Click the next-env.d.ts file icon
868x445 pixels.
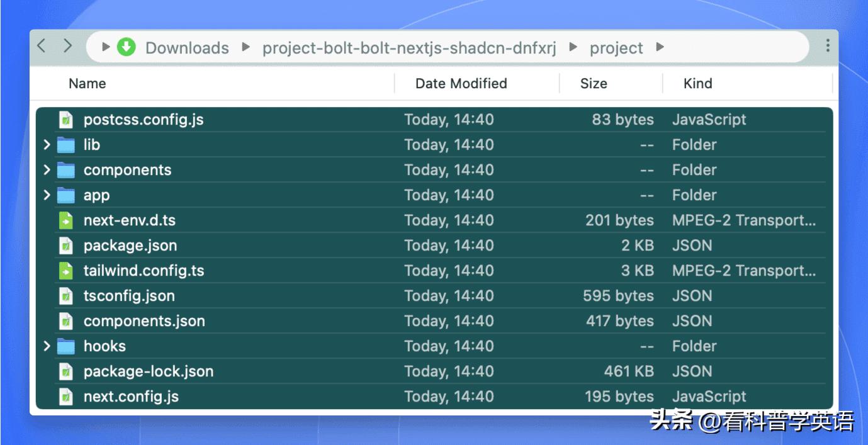coord(65,220)
